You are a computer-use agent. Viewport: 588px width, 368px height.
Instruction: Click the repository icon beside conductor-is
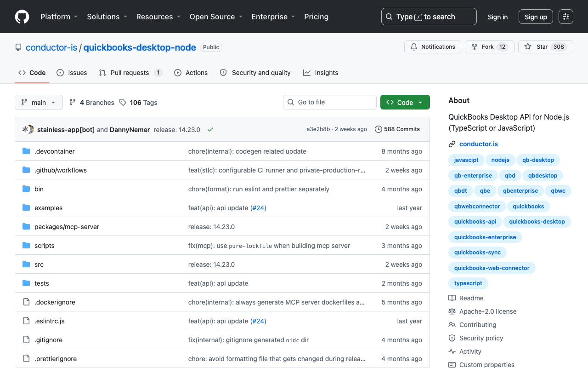pos(18,47)
